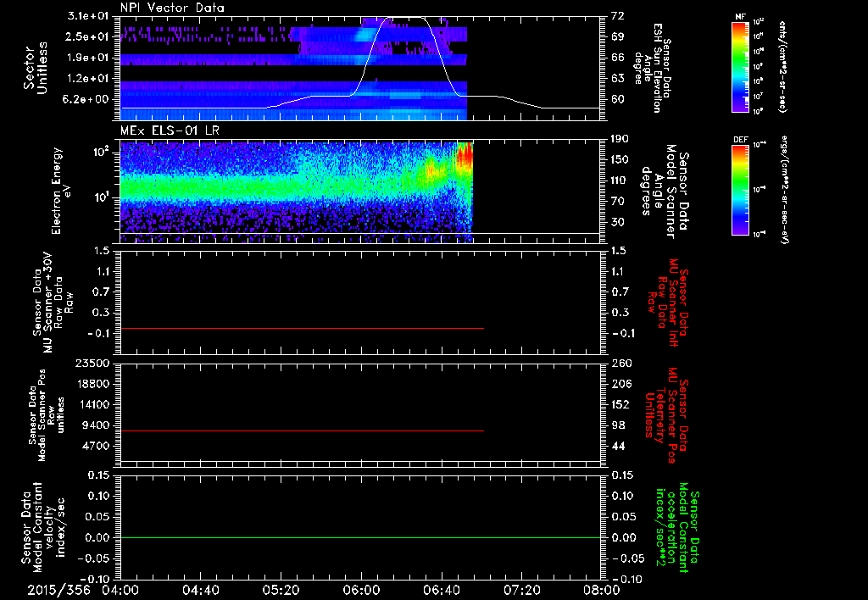
Task: Click the white sun elevation curve peak
Action: 407,18
